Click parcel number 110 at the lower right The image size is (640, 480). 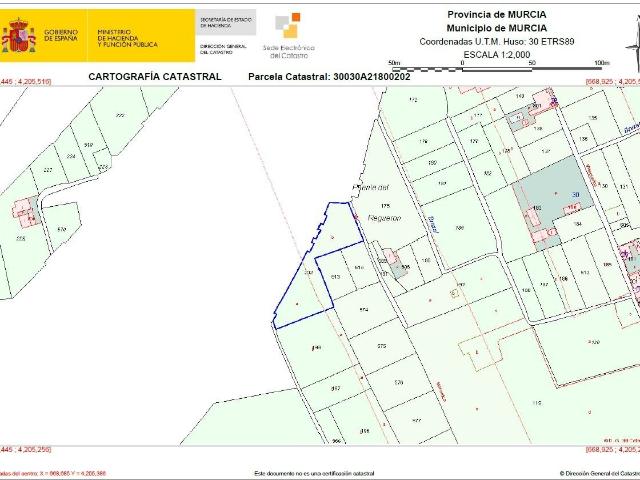(537, 403)
